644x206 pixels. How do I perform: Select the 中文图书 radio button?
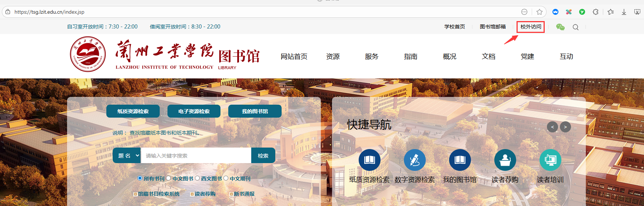(x=169, y=178)
